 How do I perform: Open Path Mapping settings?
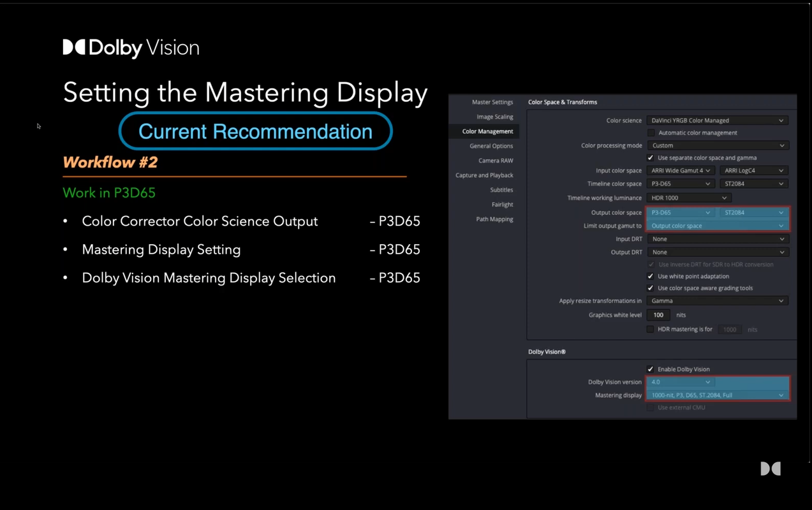(x=494, y=219)
